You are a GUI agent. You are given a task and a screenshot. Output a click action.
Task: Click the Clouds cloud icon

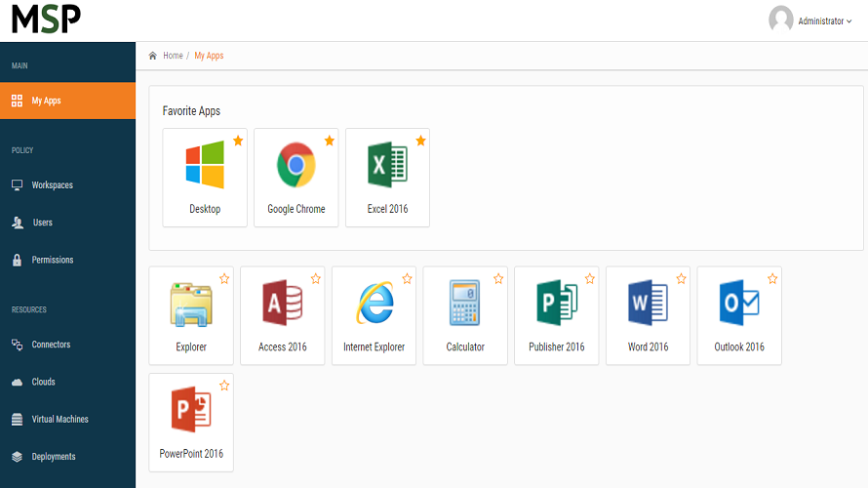(x=18, y=383)
